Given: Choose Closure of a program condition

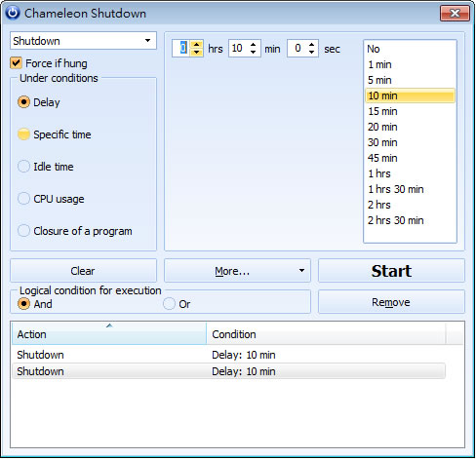Looking at the screenshot, I should 23,231.
